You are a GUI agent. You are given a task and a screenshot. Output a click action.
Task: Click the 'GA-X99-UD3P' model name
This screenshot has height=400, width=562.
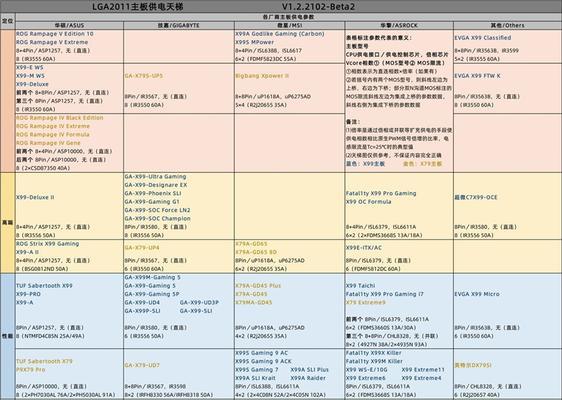(x=199, y=302)
